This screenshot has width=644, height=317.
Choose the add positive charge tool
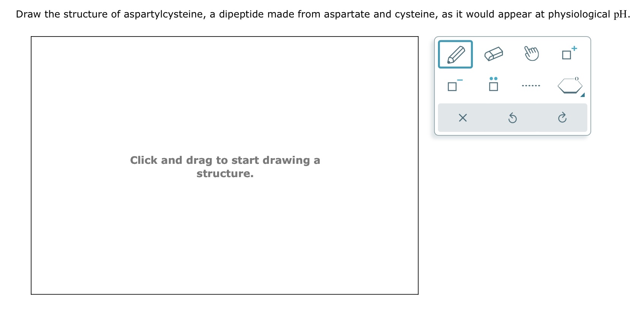pyautogui.click(x=568, y=54)
